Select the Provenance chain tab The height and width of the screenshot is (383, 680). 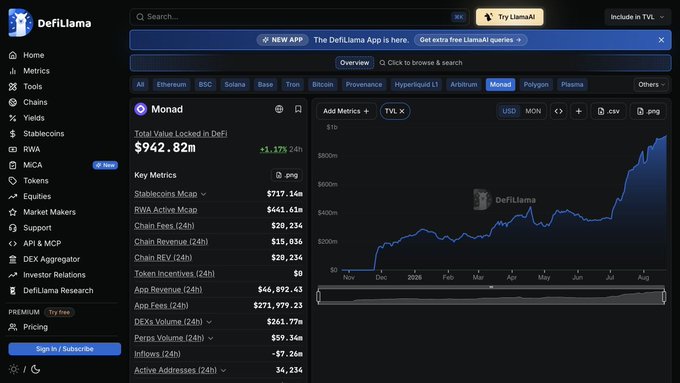point(364,85)
